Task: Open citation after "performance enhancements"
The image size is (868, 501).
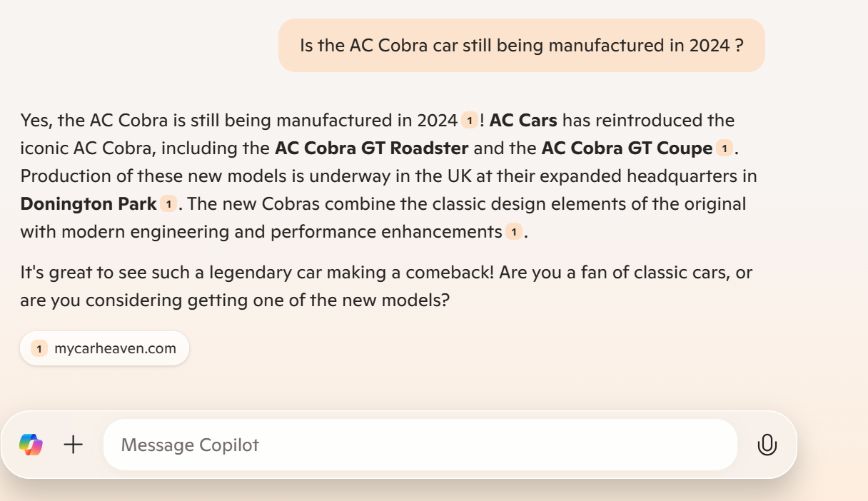Action: 513,232
